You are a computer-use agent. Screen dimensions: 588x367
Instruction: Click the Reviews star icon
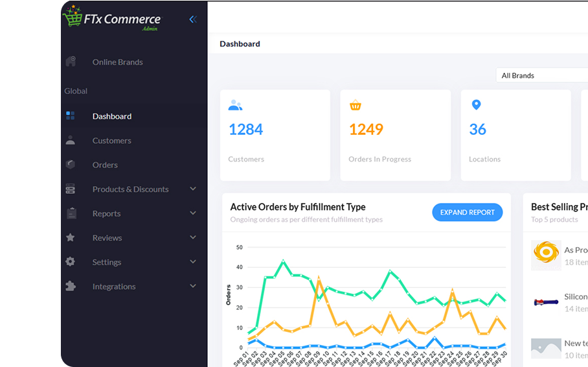[71, 237]
